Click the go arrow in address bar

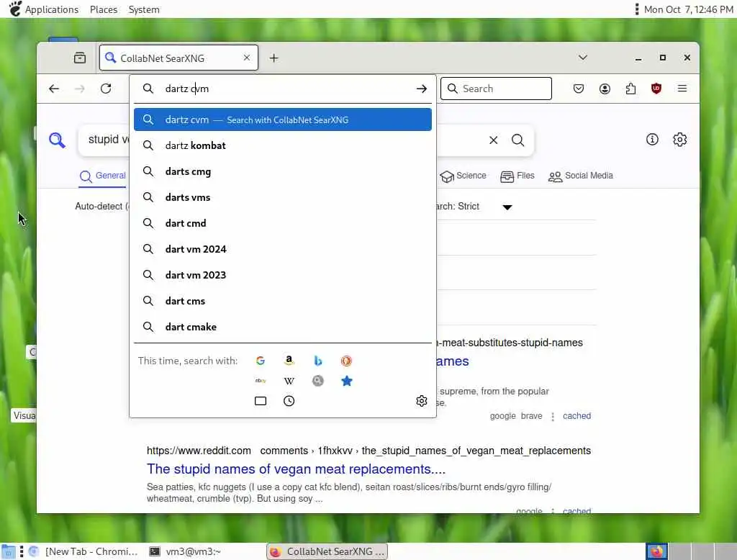(422, 89)
